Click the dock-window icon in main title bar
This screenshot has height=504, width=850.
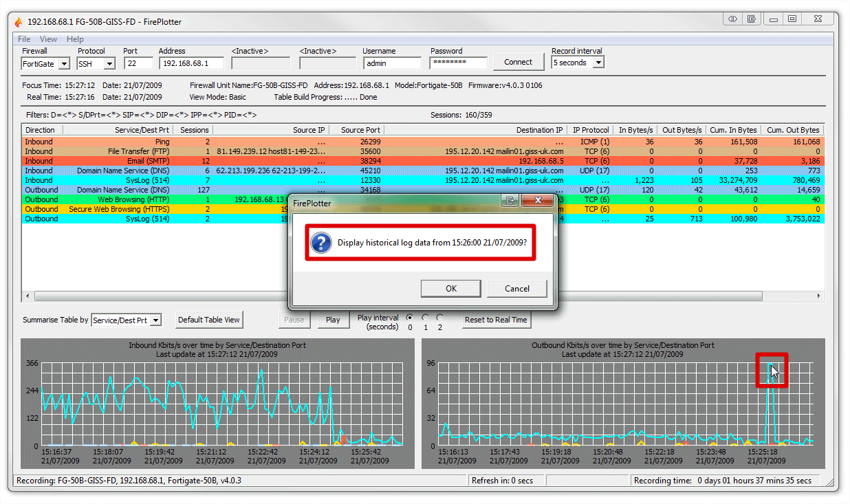[x=752, y=19]
